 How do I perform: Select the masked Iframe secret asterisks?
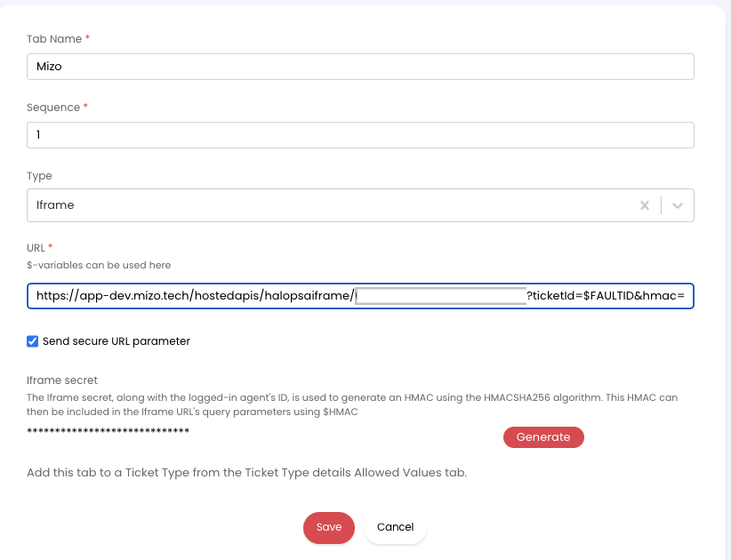[x=108, y=432]
